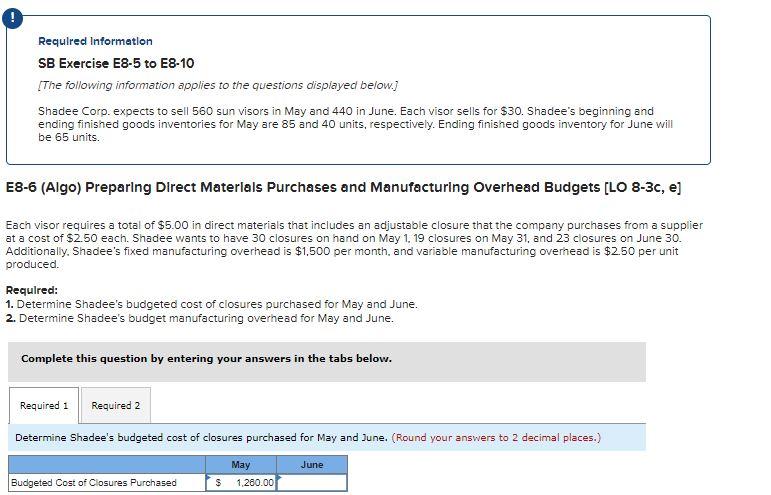Viewport: 771px width, 495px height.
Task: Click the italic note about following information
Action: click(x=218, y=85)
